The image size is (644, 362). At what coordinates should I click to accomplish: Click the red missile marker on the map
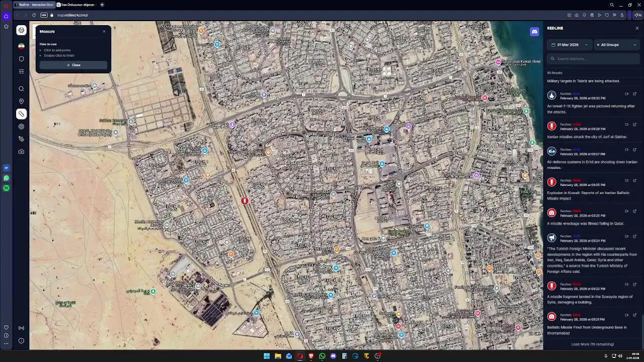[245, 201]
